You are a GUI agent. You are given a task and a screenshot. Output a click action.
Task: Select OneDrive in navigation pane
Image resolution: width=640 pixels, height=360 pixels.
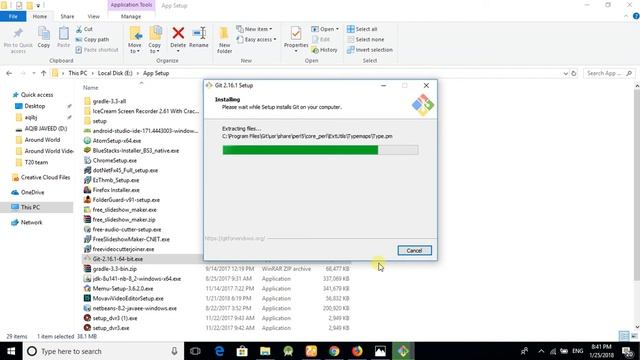coord(32,192)
